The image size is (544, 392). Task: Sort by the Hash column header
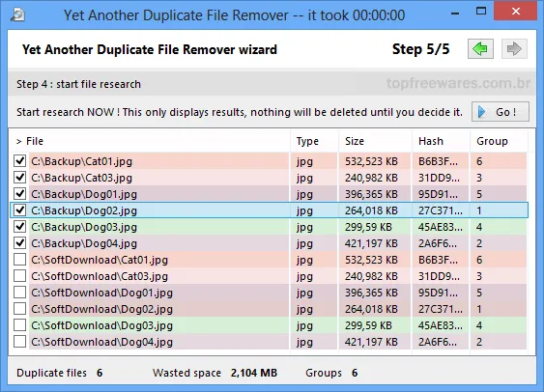click(441, 141)
